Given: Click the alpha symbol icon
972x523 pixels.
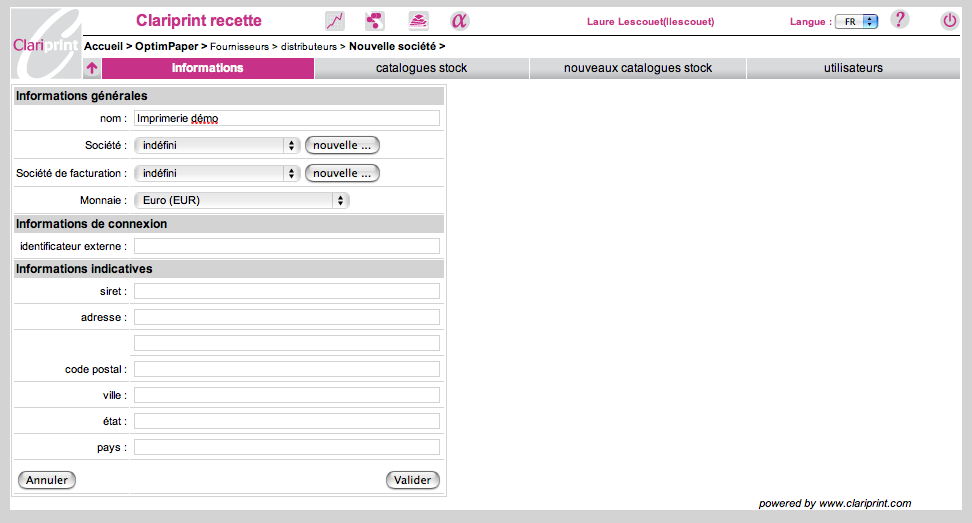Looking at the screenshot, I should (459, 21).
